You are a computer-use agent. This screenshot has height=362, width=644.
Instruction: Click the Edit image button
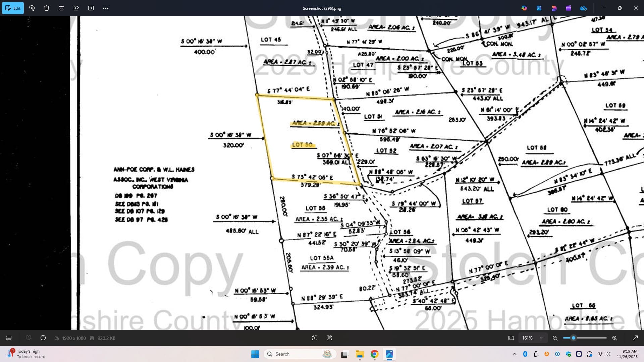pyautogui.click(x=13, y=8)
